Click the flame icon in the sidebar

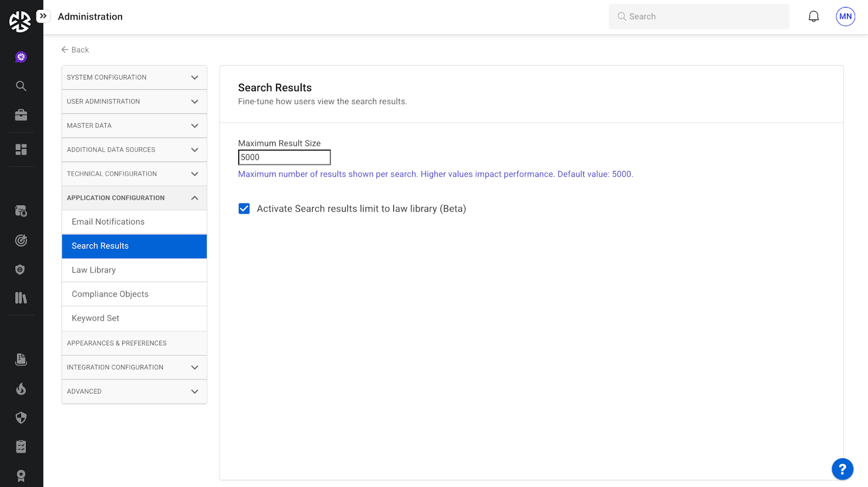[x=21, y=388]
